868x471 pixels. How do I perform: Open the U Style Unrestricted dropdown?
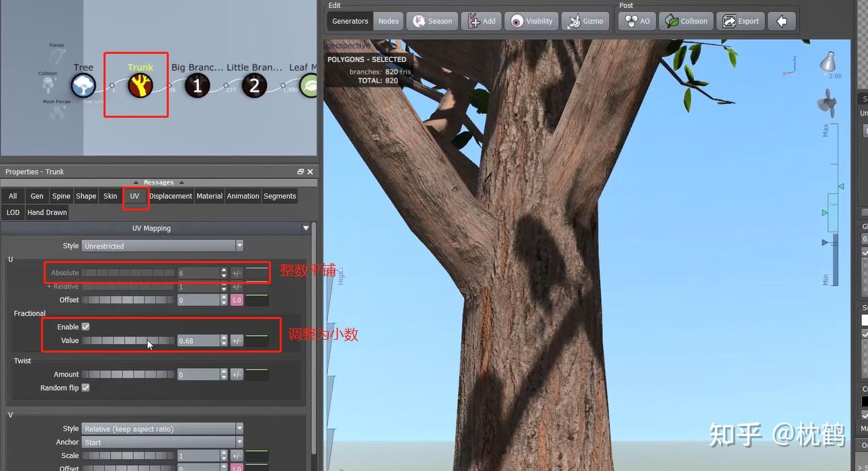point(162,246)
